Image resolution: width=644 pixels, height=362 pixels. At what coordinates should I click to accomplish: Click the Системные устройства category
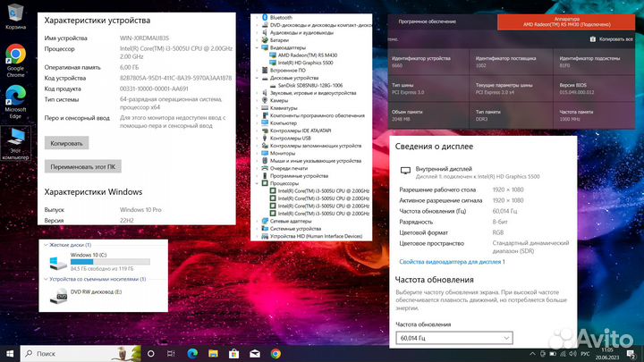pyautogui.click(x=295, y=229)
